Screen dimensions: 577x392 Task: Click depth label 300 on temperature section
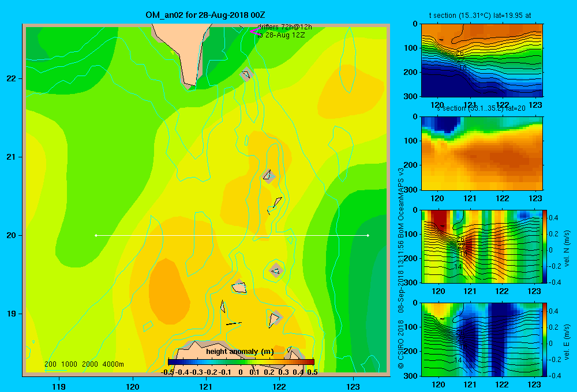[x=411, y=96]
